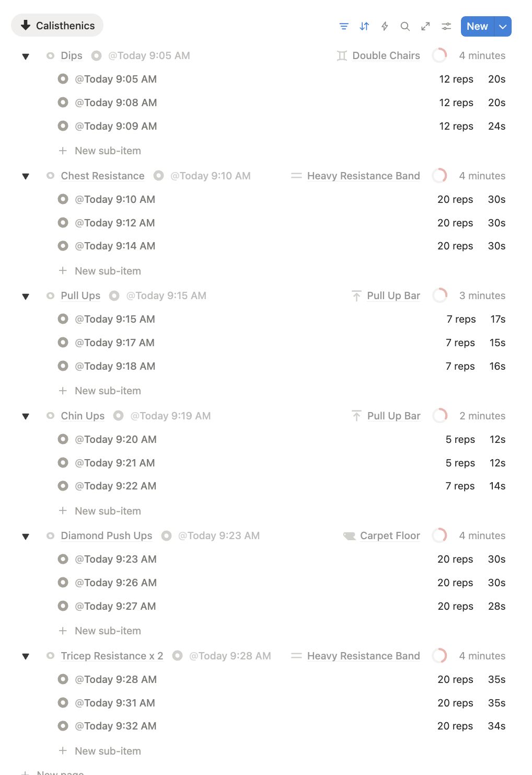The height and width of the screenshot is (775, 532).
Task: Open the automations lightning bolt icon
Action: (385, 26)
